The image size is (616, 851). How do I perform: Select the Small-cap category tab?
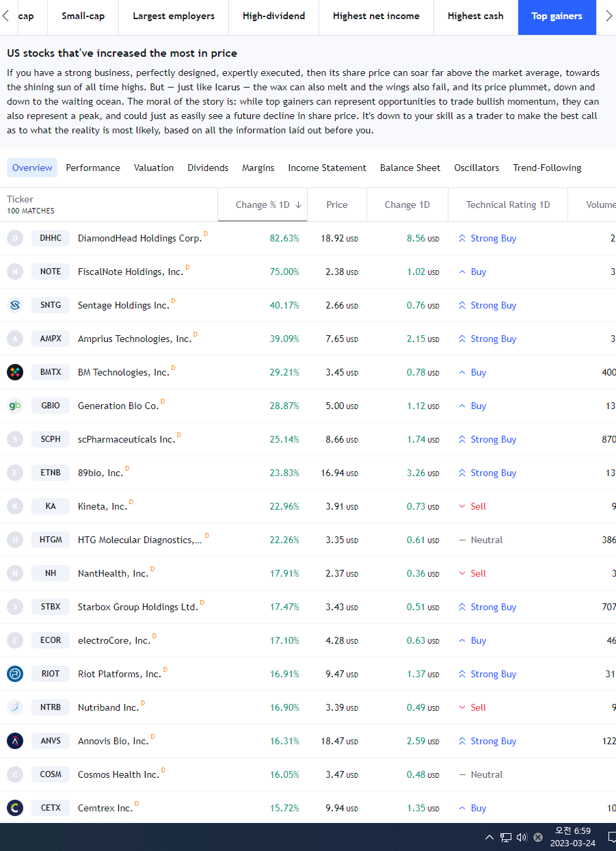(x=83, y=16)
